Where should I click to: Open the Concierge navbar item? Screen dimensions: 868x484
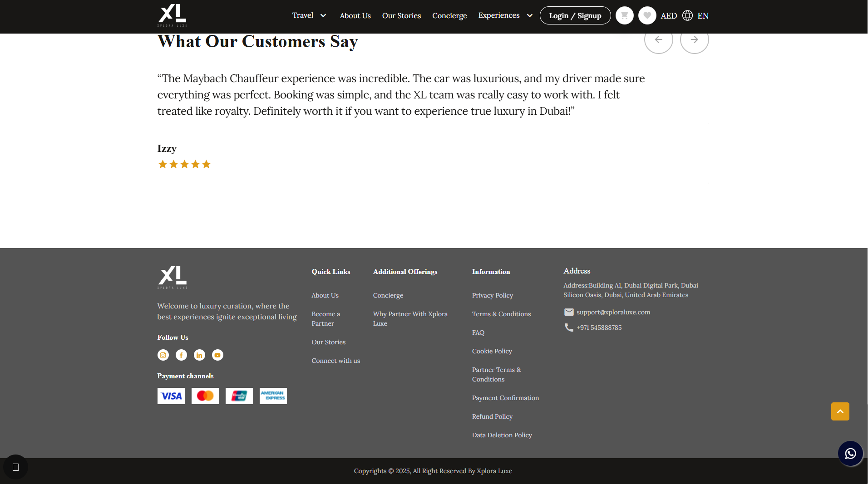(x=449, y=16)
